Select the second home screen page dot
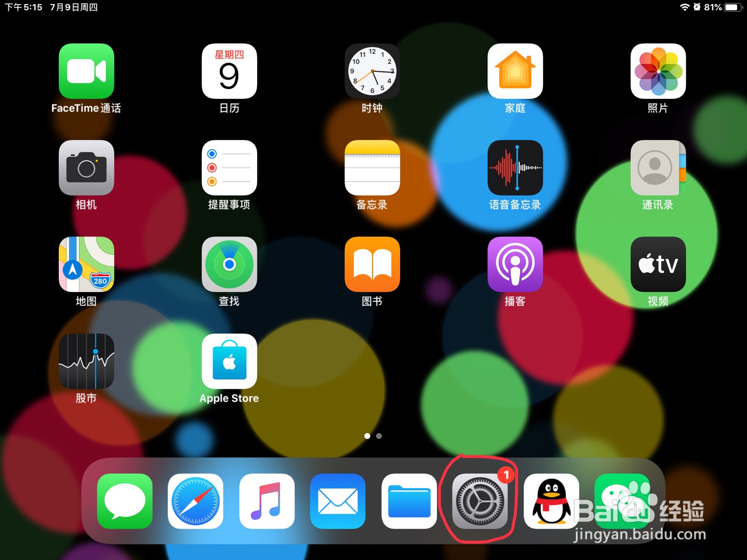 pyautogui.click(x=378, y=436)
